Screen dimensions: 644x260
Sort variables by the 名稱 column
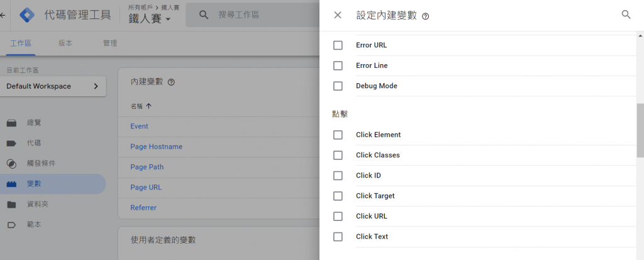click(x=141, y=106)
